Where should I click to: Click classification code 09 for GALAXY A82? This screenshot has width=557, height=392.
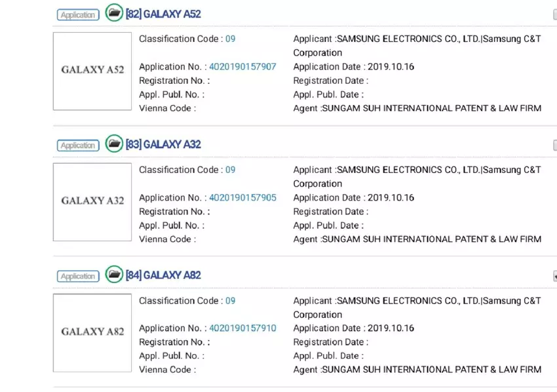(231, 301)
